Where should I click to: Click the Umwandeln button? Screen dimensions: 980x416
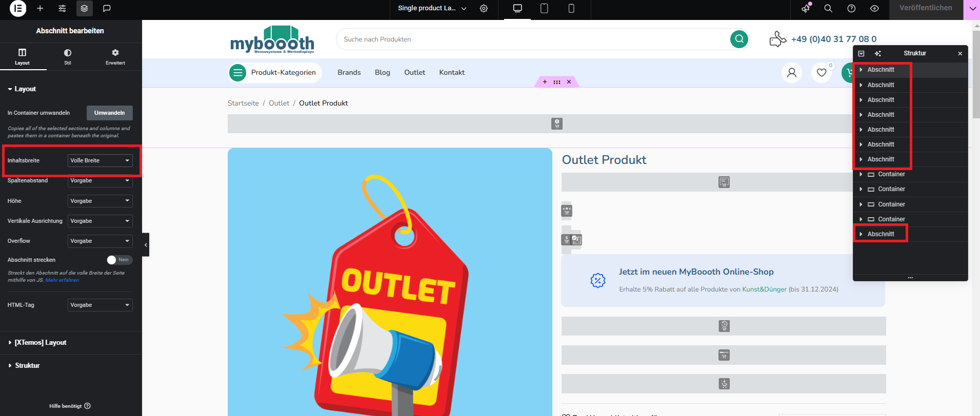(110, 113)
